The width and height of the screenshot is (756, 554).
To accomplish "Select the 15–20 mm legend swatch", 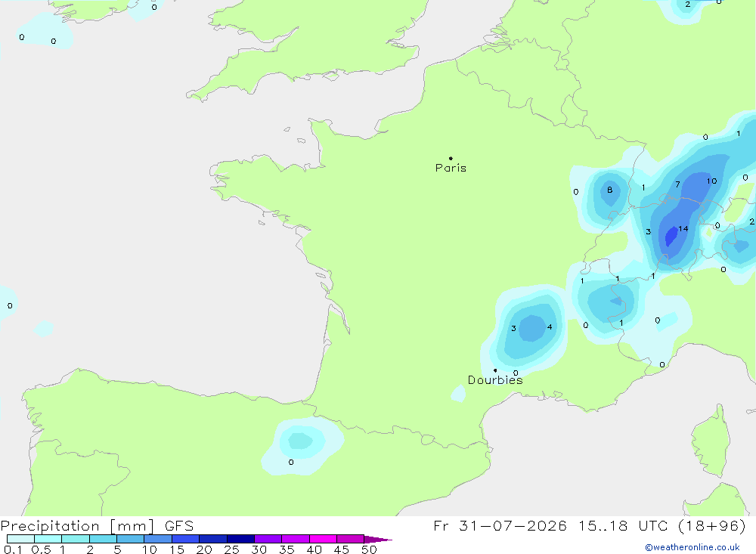I will click(186, 539).
